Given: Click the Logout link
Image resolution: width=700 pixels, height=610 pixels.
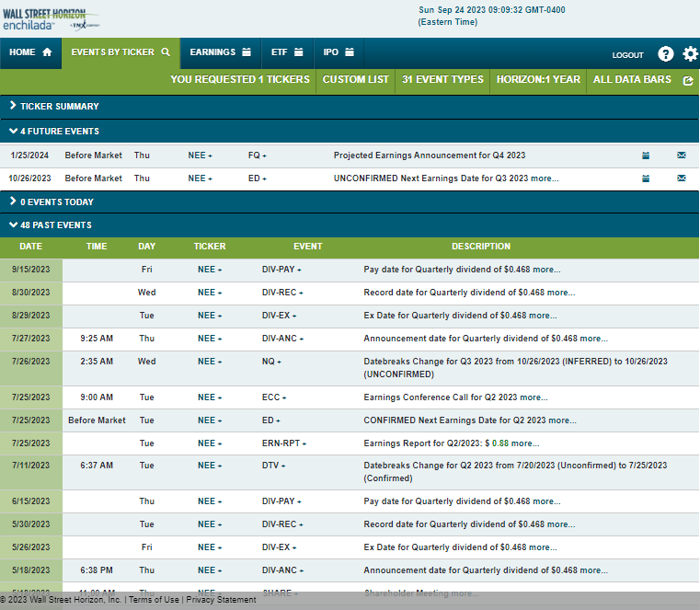Looking at the screenshot, I should pos(627,55).
